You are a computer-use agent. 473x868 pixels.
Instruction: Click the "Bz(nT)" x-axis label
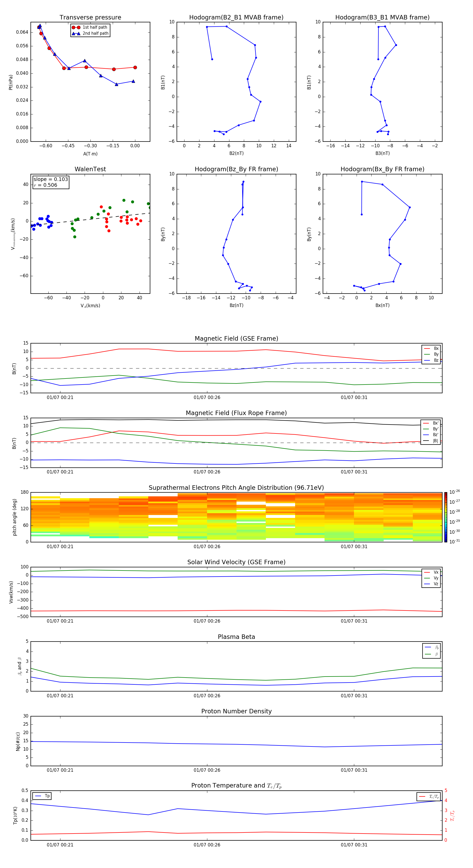[236, 305]
